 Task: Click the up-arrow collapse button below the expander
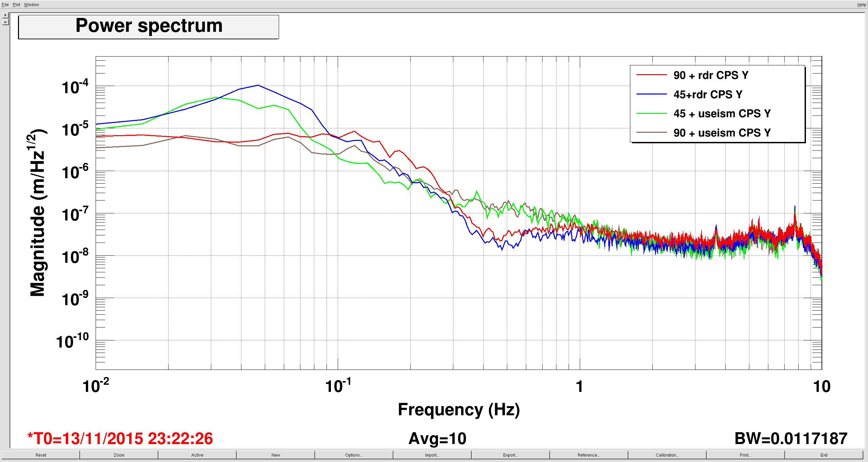(5, 22)
